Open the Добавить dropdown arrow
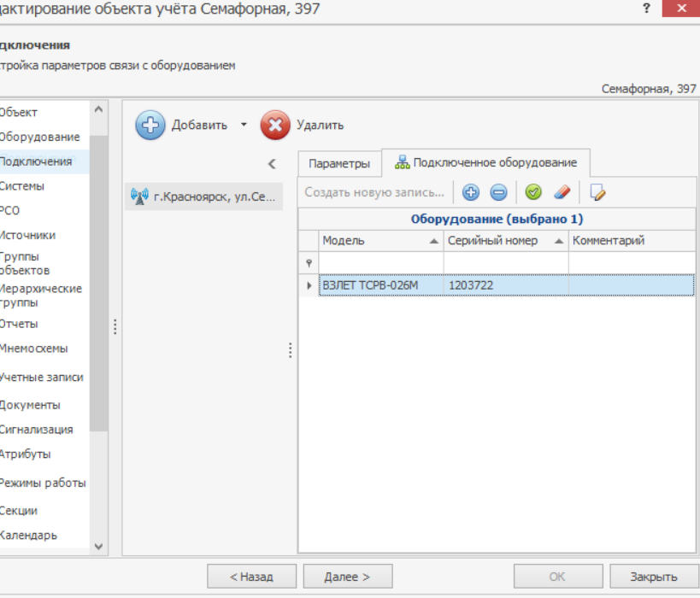This screenshot has width=700, height=598. point(243,125)
